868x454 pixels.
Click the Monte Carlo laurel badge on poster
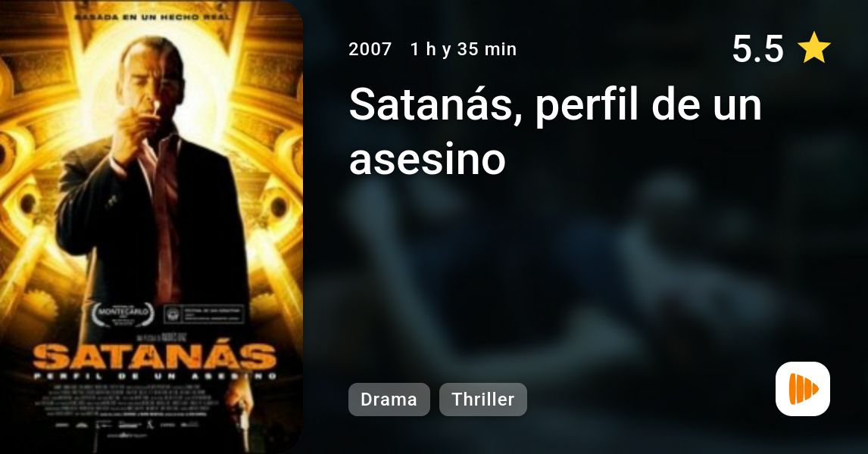pyautogui.click(x=123, y=314)
